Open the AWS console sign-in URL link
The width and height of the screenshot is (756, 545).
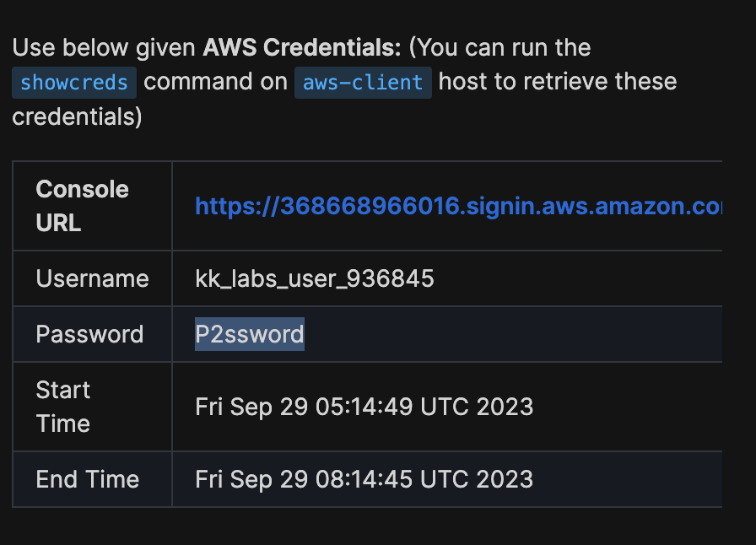[457, 206]
